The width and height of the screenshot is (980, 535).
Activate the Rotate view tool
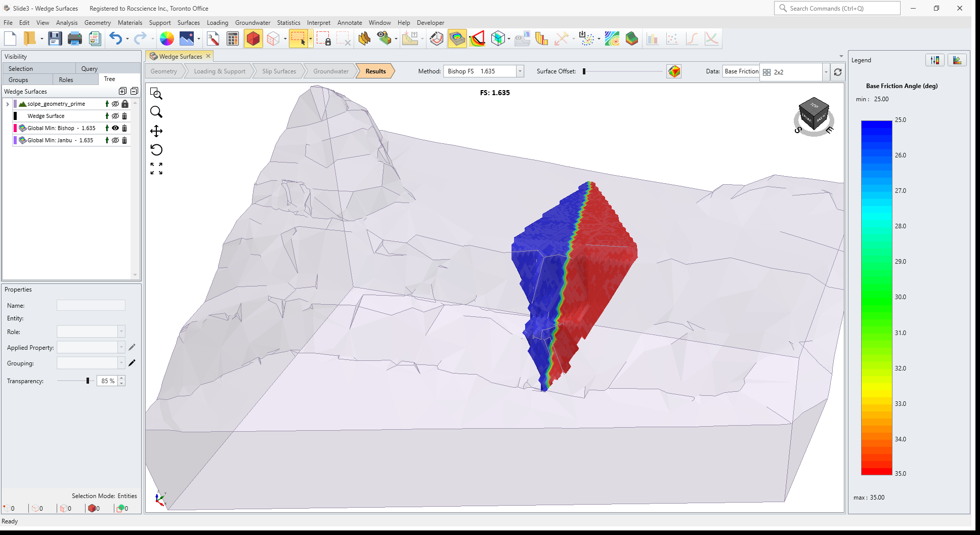156,149
